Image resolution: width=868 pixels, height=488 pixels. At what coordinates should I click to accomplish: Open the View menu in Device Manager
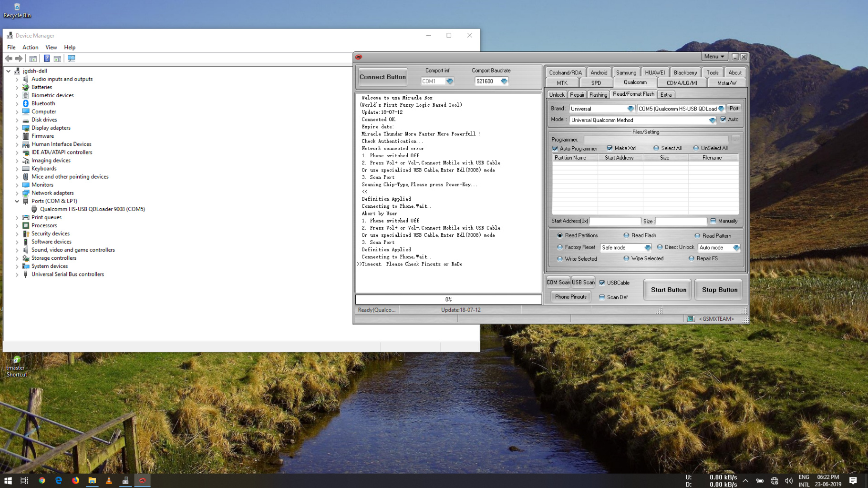pyautogui.click(x=51, y=47)
